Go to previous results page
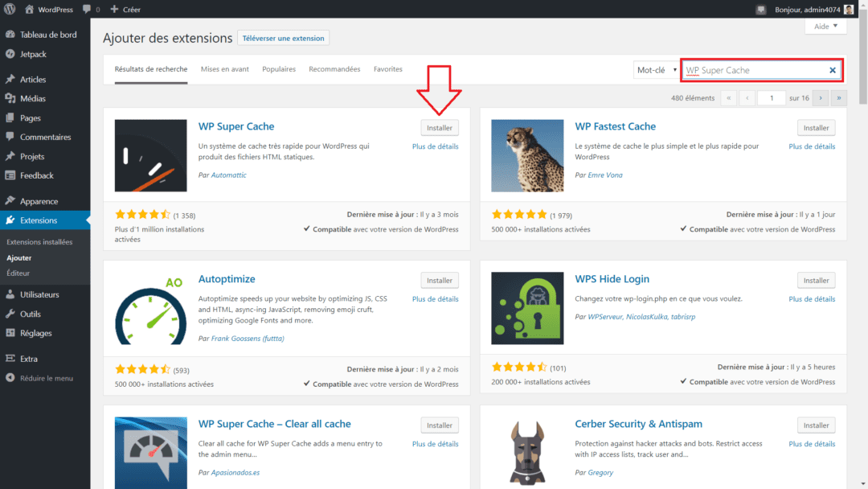 (747, 98)
